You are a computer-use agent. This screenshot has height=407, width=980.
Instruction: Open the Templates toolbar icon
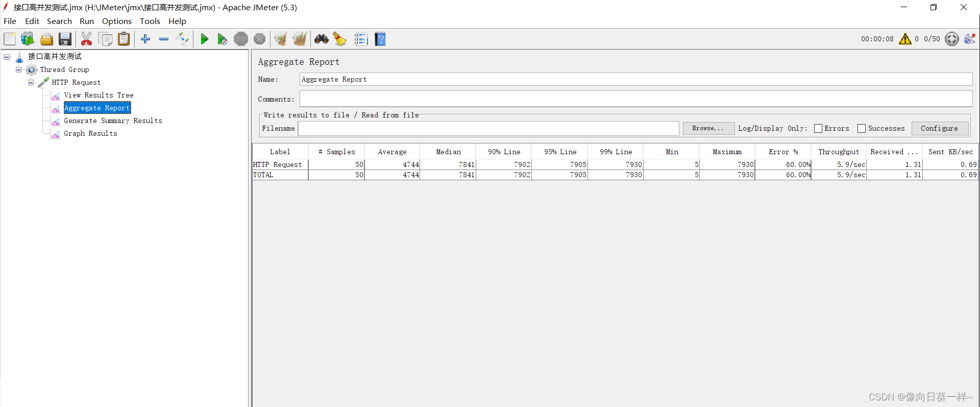(28, 39)
